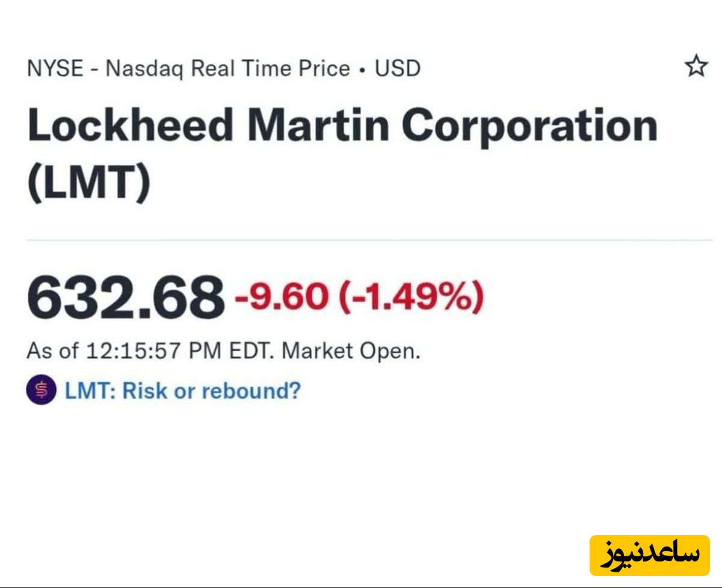Click the bullet separator before USD
The image size is (722, 588).
pos(362,70)
